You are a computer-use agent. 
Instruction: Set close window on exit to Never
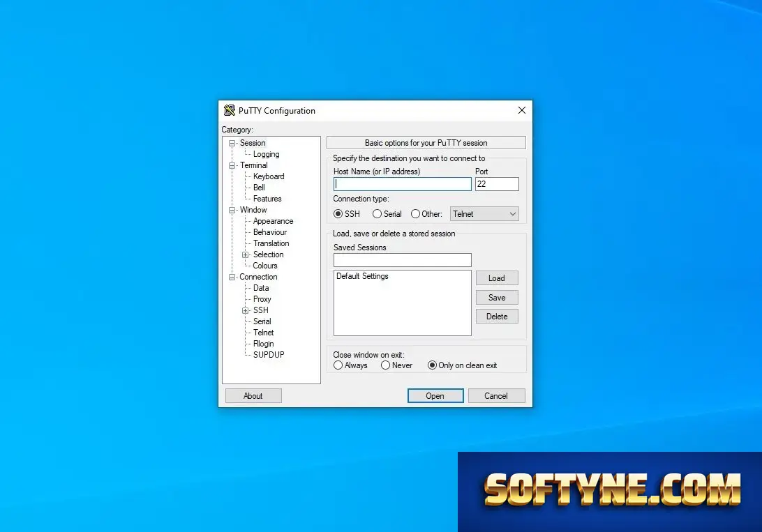385,365
